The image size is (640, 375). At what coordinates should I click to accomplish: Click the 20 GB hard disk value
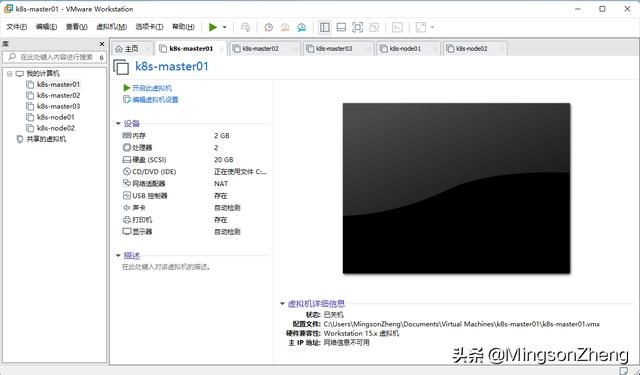(x=224, y=160)
